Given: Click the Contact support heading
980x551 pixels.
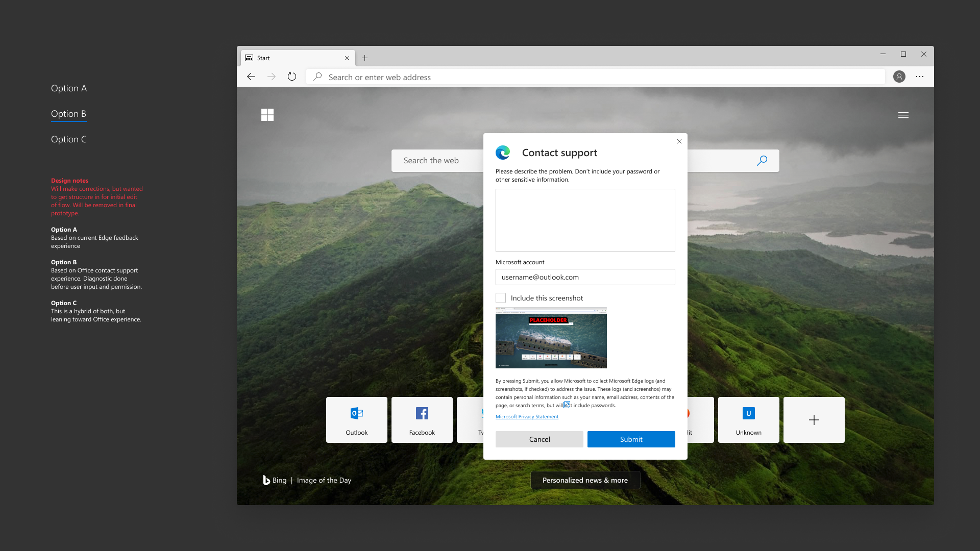Looking at the screenshot, I should 559,153.
